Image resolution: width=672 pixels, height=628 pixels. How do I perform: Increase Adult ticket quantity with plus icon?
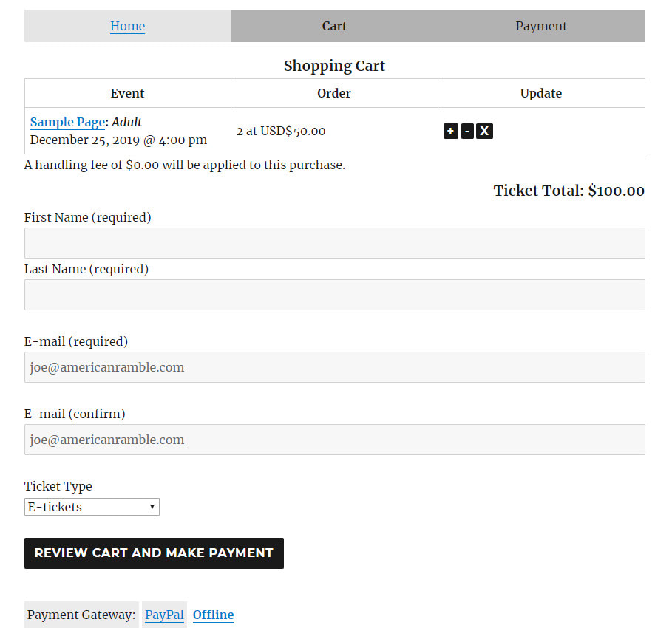[451, 131]
